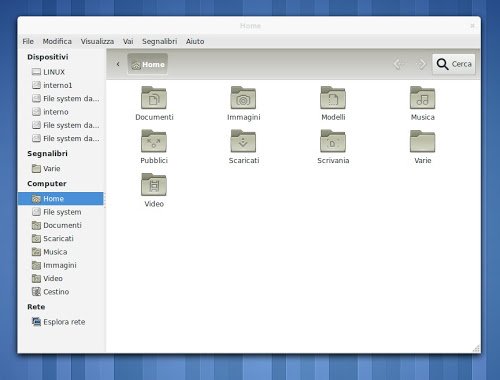Collapse path bar with left chevron

(x=118, y=64)
